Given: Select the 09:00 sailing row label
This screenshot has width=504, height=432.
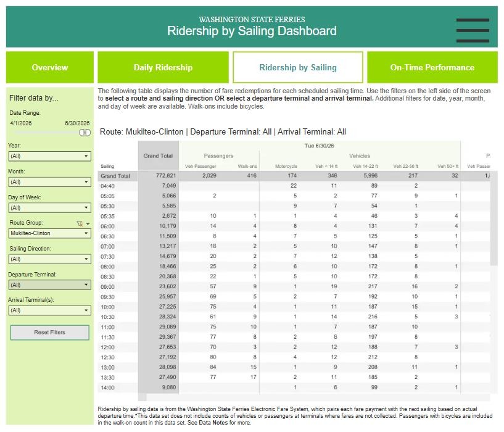Looking at the screenshot, I should pyautogui.click(x=107, y=287).
